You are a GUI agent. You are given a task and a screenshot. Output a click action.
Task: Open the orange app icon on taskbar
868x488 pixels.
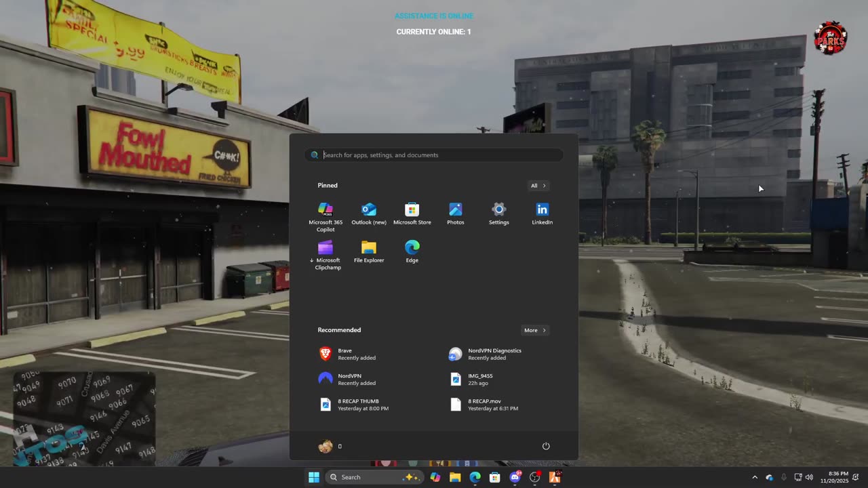[555, 477]
